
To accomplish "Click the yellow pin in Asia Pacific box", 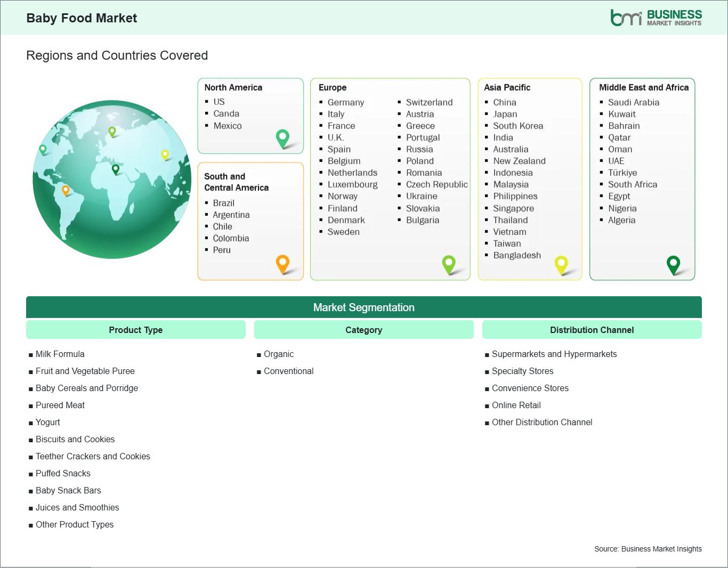I will tap(561, 264).
